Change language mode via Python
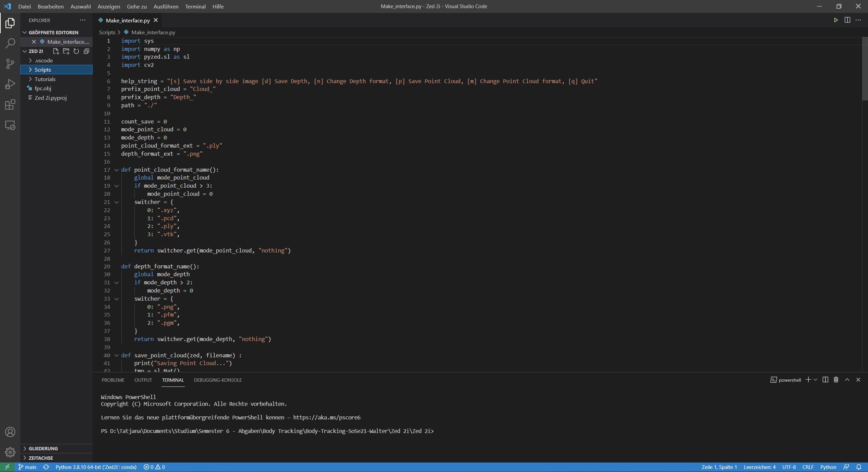Image resolution: width=868 pixels, height=472 pixels. (828, 467)
